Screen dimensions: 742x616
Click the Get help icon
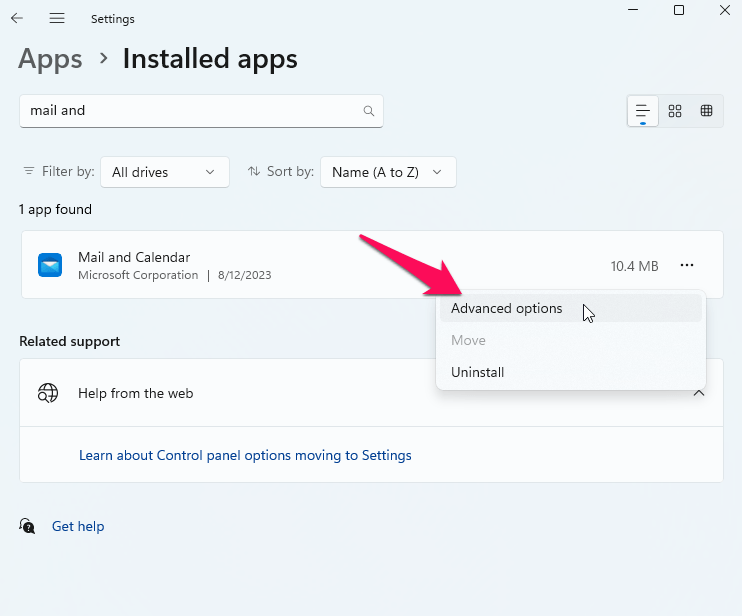[x=28, y=526]
